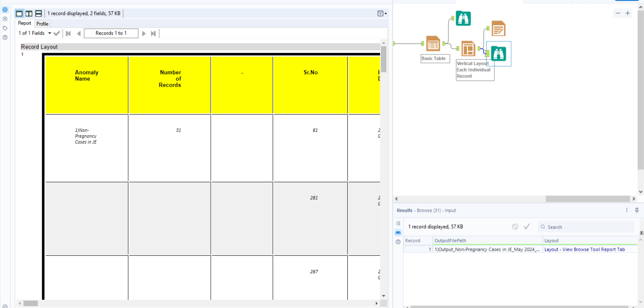Click the Results Search field

[x=586, y=227]
